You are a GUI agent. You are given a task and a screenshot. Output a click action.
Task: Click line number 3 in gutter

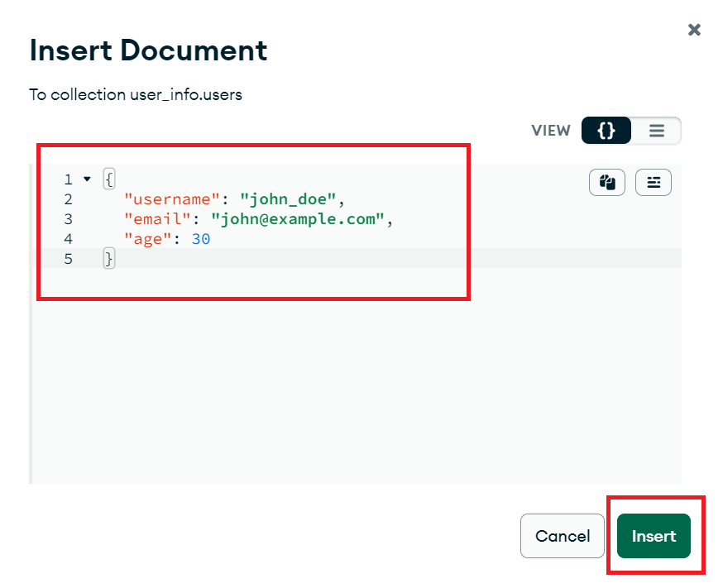pyautogui.click(x=68, y=219)
